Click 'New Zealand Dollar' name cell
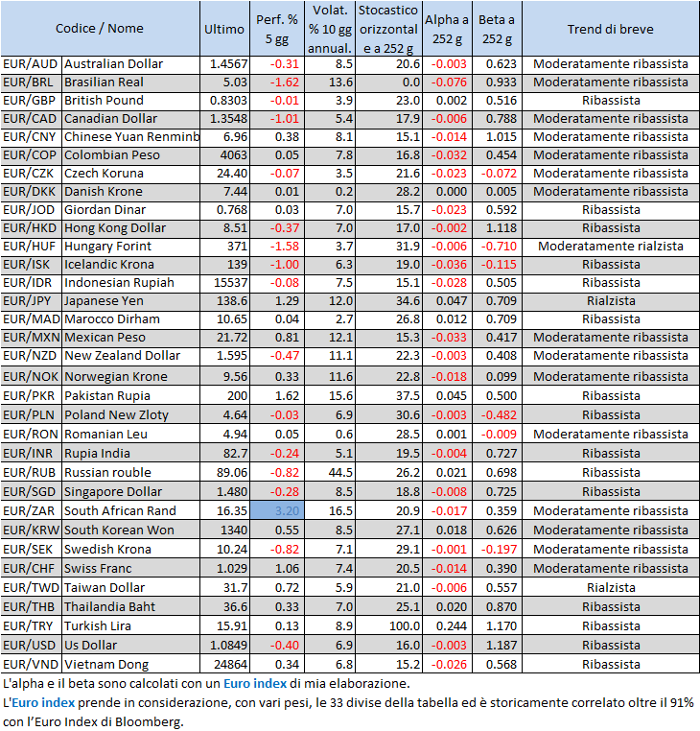 pos(131,356)
